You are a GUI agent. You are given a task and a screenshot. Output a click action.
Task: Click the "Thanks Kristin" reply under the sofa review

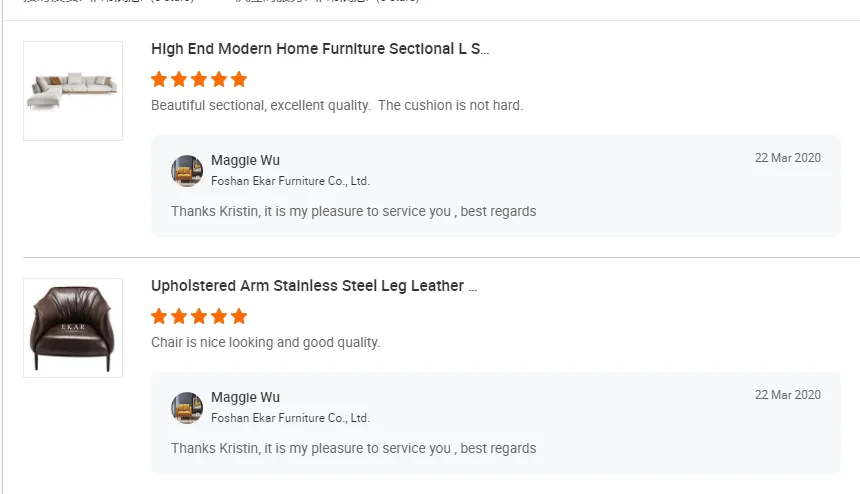coord(353,211)
